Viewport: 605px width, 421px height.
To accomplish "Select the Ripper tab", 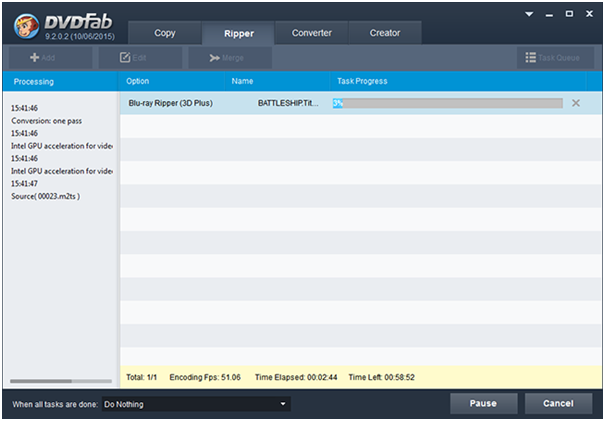I will (238, 33).
